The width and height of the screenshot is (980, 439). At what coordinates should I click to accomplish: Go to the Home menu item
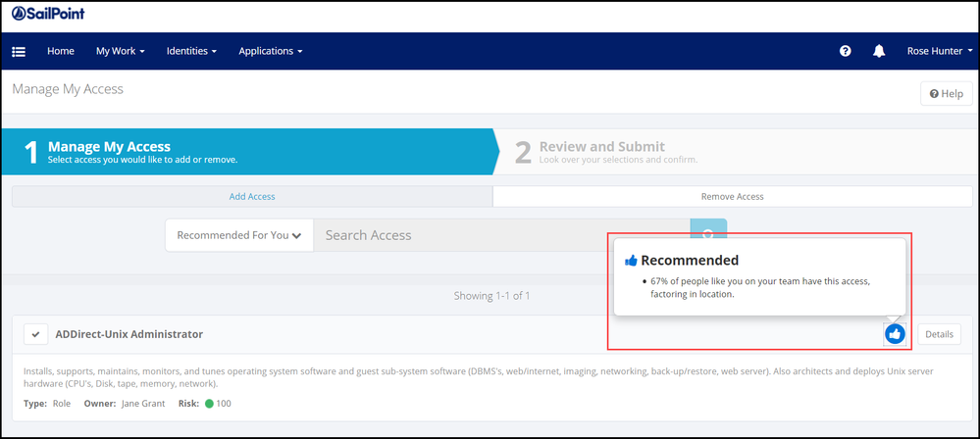61,51
